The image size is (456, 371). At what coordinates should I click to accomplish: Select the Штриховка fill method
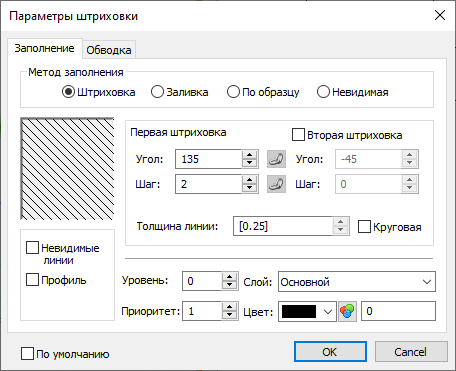click(x=99, y=92)
